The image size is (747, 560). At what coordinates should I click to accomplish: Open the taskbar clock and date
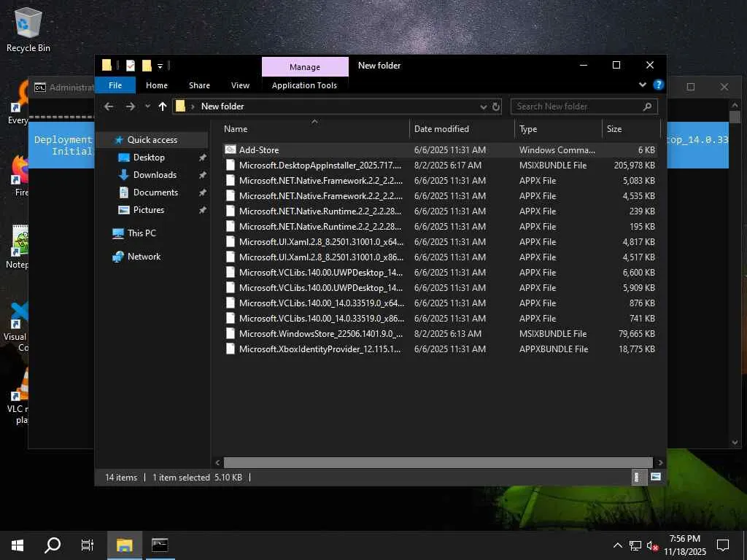point(685,545)
